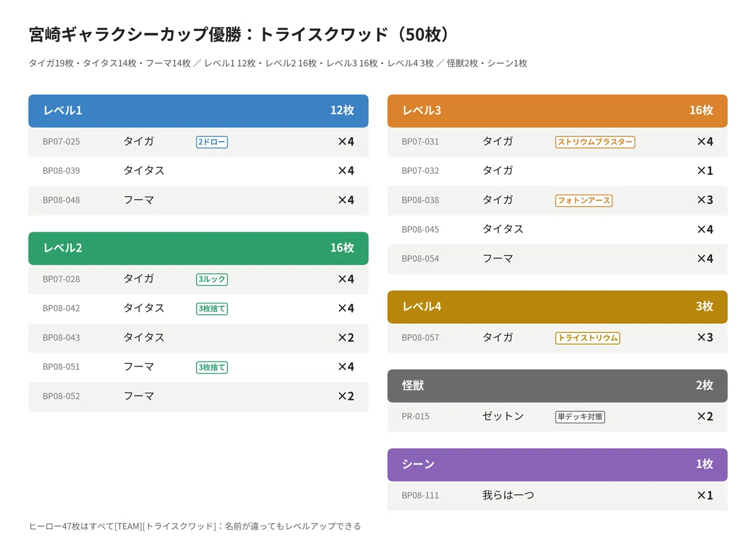Click the 単デッキ対策 tag badge
Screen dimensions: 756x548
[580, 417]
